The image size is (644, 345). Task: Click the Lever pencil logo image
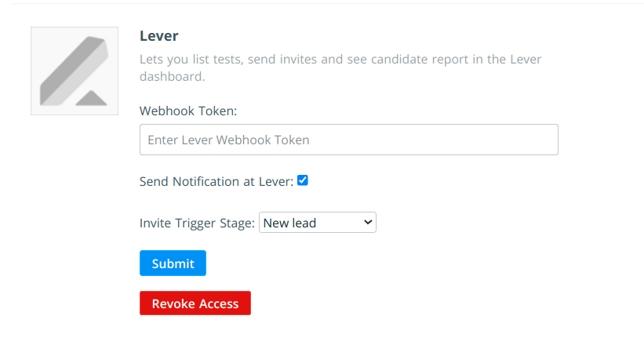pyautogui.click(x=75, y=71)
